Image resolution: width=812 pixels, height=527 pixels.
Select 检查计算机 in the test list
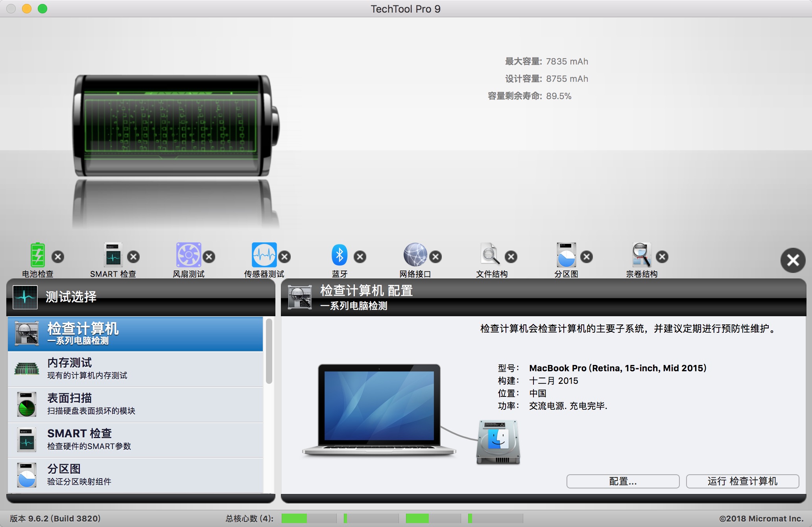coord(135,334)
